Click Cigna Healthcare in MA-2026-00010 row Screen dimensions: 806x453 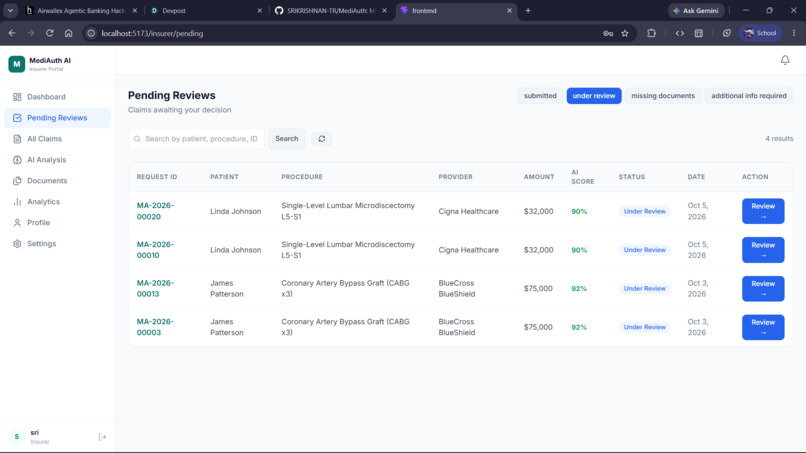click(468, 250)
